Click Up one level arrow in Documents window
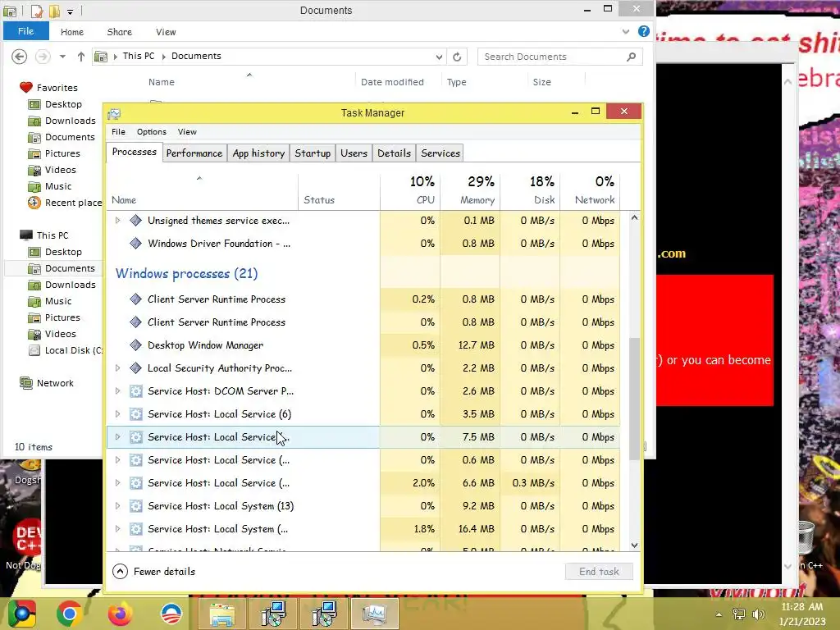This screenshot has height=630, width=840. tap(81, 57)
